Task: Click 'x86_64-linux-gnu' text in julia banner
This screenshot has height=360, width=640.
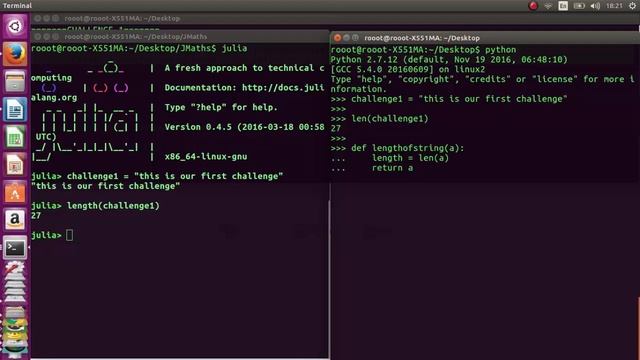Action: point(206,156)
